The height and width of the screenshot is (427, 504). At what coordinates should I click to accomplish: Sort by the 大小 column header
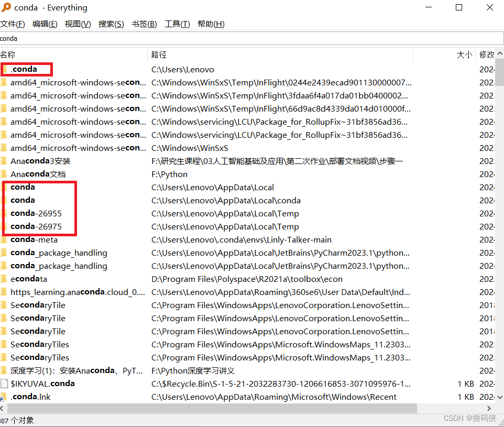444,54
